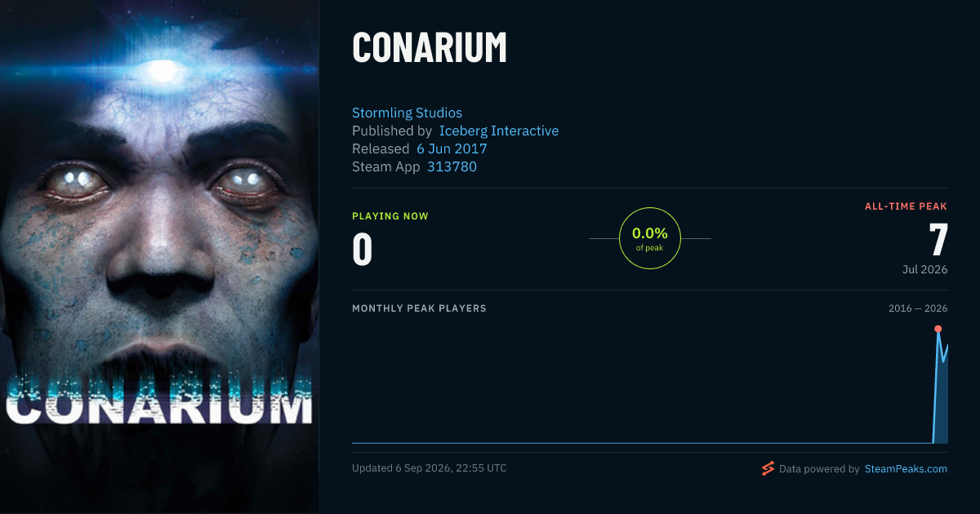Click the all-time peak value 7
Viewport: 980px width, 514px height.
point(938,241)
